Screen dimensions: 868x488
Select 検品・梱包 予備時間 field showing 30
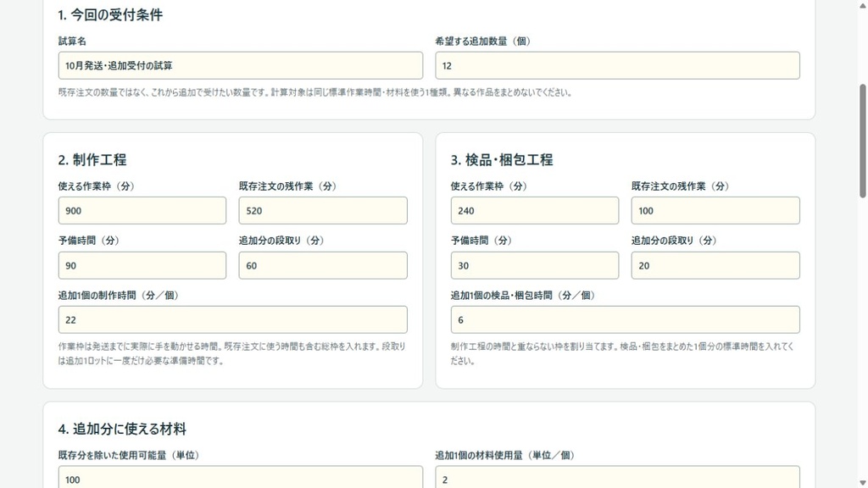pos(535,265)
